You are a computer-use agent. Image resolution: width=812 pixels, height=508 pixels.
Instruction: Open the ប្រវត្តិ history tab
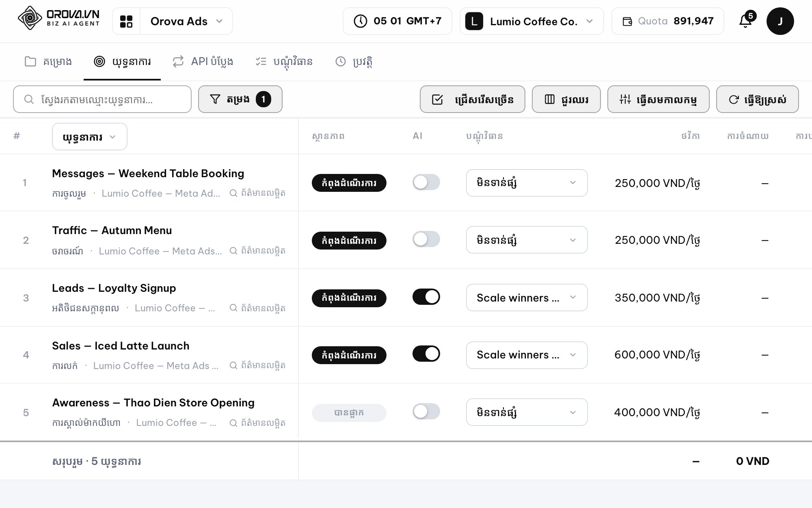(354, 62)
